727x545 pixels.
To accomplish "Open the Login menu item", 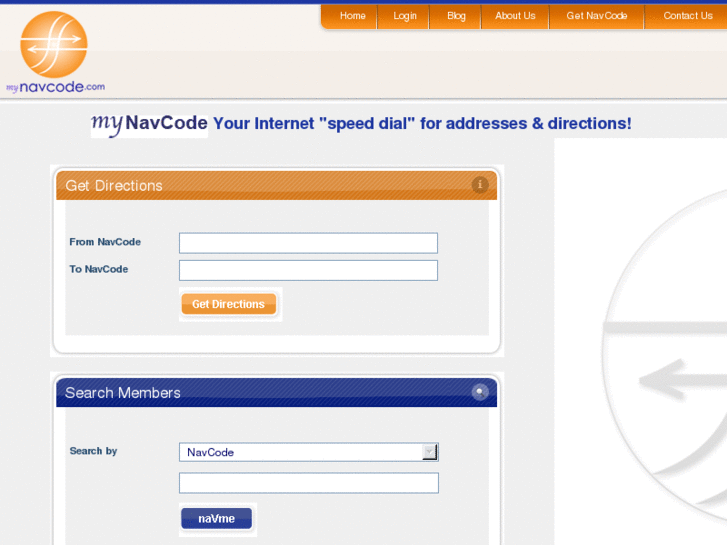I will coord(404,16).
